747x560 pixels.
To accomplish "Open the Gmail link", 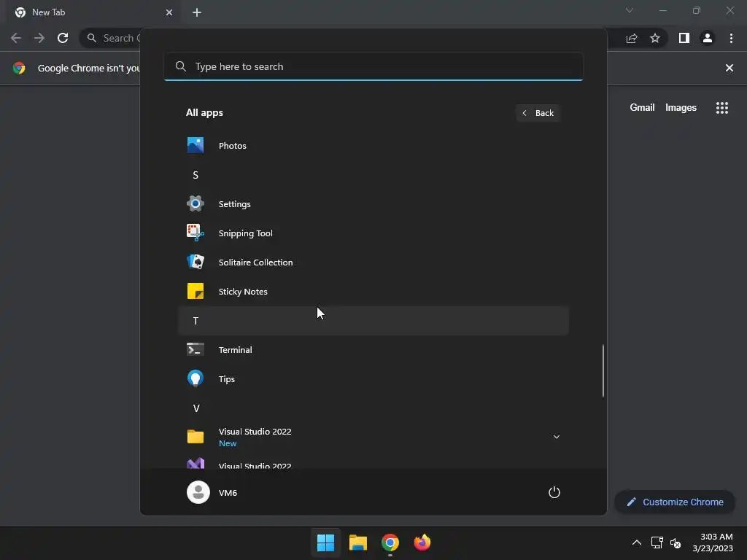I will tap(642, 108).
